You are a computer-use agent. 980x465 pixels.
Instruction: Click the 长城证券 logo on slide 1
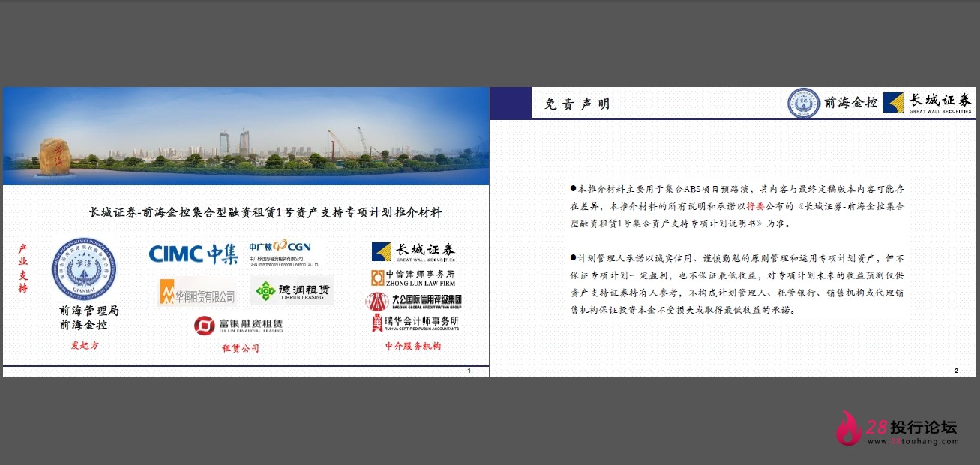(414, 252)
